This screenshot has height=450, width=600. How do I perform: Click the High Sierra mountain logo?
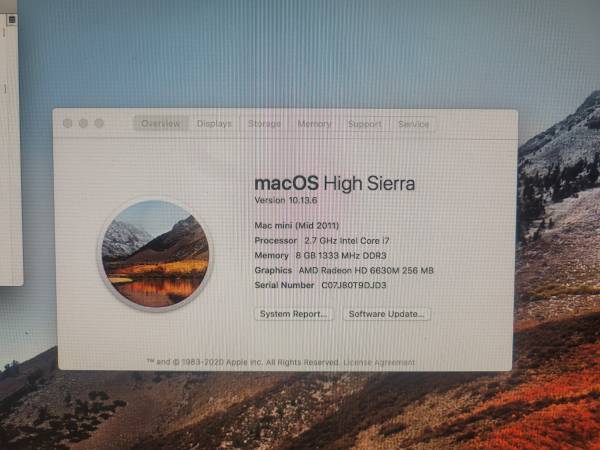pyautogui.click(x=155, y=254)
